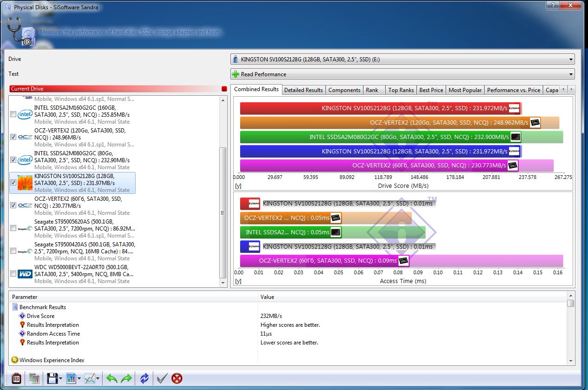588x390 pixels.
Task: Select the 11µs Random Access Time value
Action: 266,334
